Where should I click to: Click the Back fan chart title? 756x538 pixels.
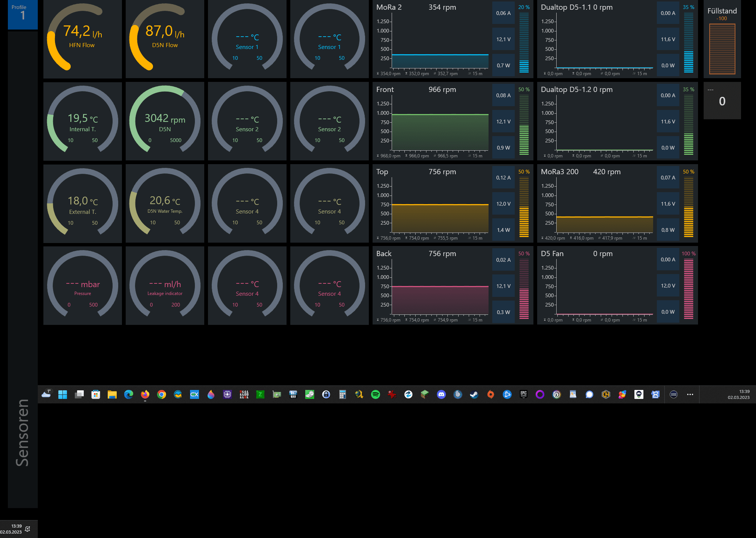pyautogui.click(x=384, y=253)
